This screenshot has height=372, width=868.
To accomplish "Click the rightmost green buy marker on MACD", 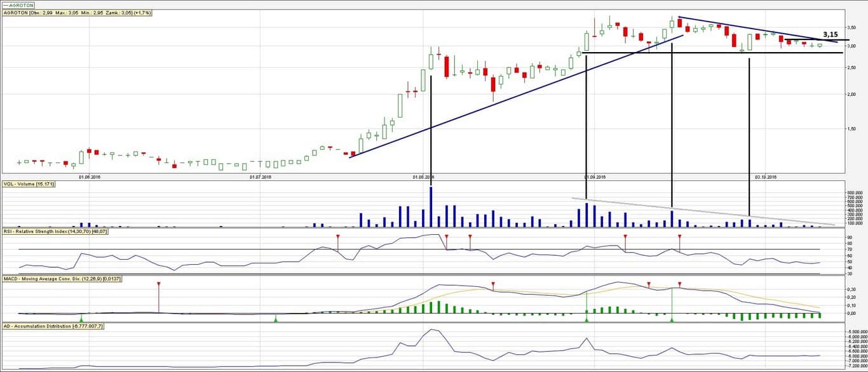I will point(672,319).
